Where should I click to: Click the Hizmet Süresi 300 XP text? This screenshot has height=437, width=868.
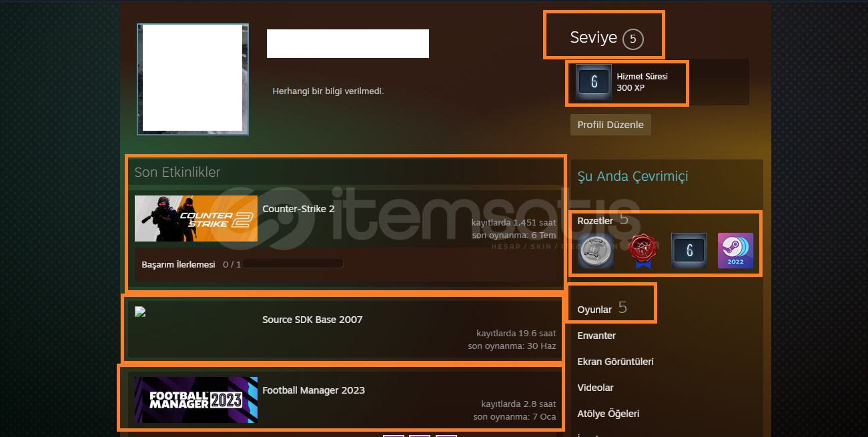click(642, 82)
